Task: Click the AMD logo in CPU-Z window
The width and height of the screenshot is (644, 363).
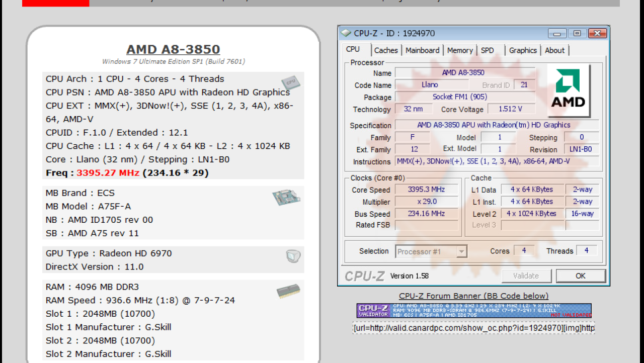Action: point(568,89)
